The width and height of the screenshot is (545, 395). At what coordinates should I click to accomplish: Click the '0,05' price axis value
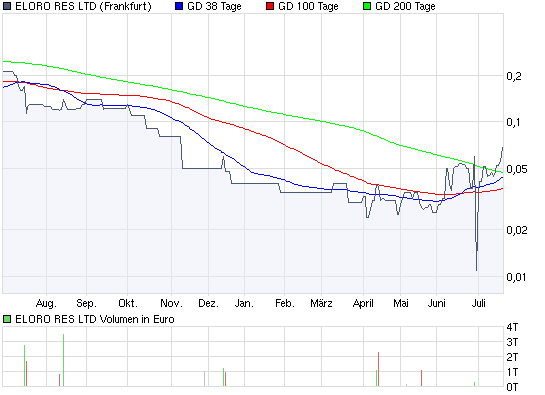click(x=517, y=169)
